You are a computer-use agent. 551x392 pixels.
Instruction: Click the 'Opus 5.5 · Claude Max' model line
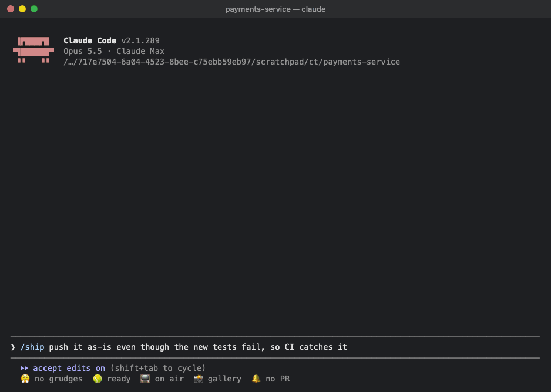tap(114, 51)
